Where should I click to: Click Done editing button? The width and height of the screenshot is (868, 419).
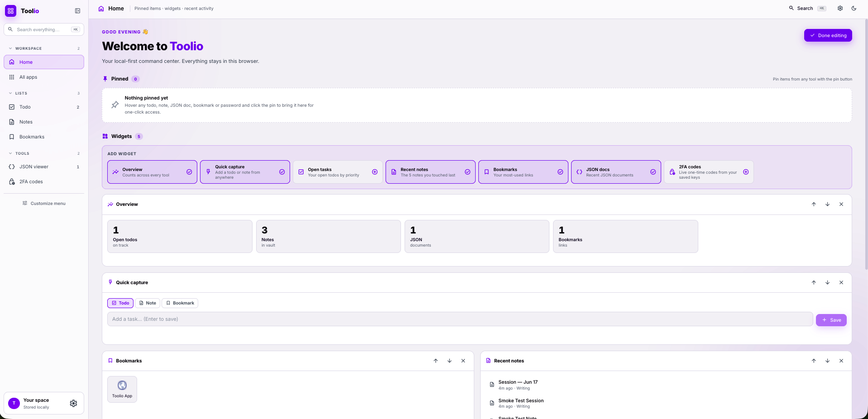click(x=828, y=35)
